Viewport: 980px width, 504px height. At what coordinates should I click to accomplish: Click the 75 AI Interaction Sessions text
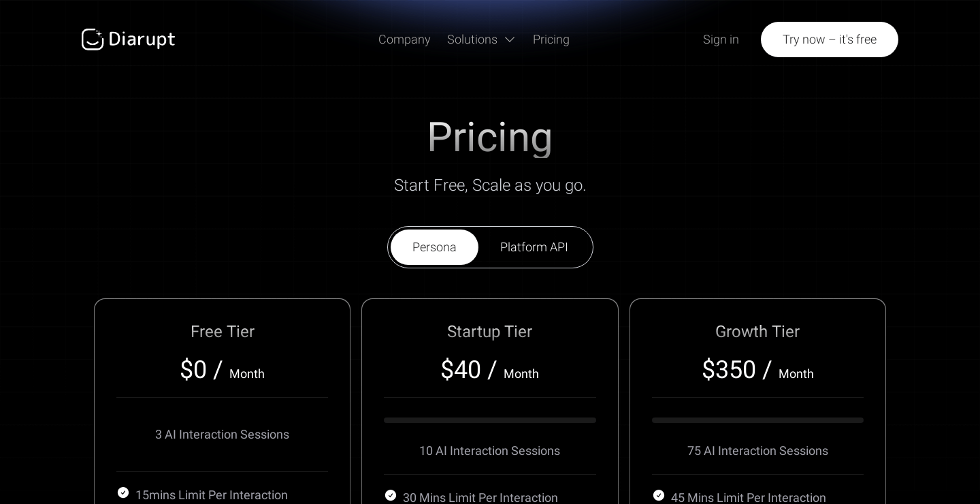[757, 451]
